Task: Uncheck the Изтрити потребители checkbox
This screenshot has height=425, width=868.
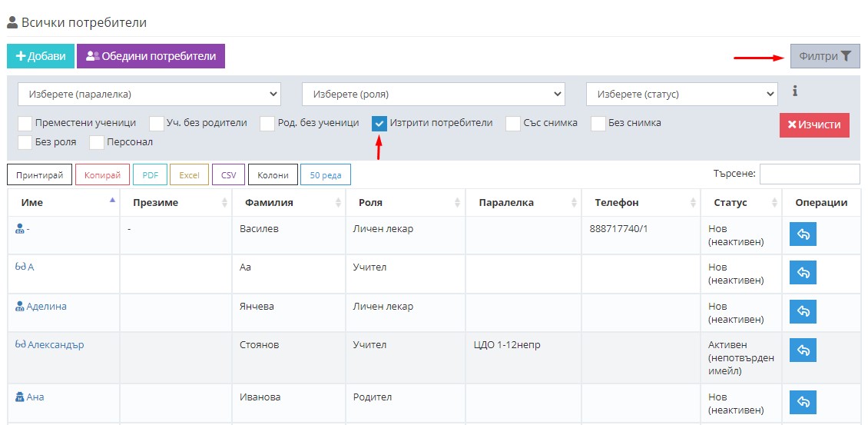Action: (x=379, y=124)
